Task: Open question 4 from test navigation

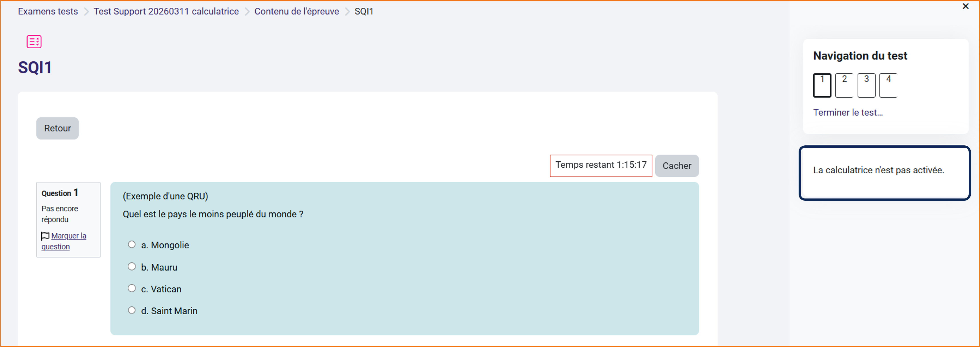Action: click(888, 85)
